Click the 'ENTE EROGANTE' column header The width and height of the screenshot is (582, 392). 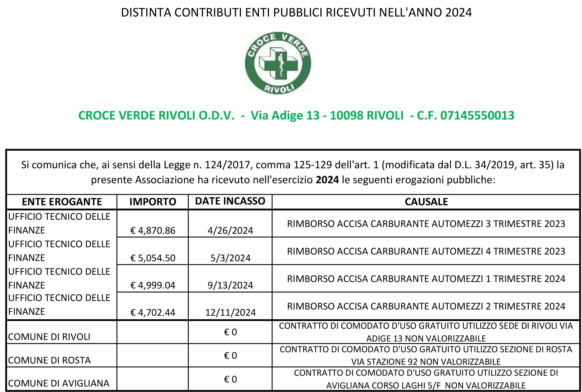click(x=62, y=202)
